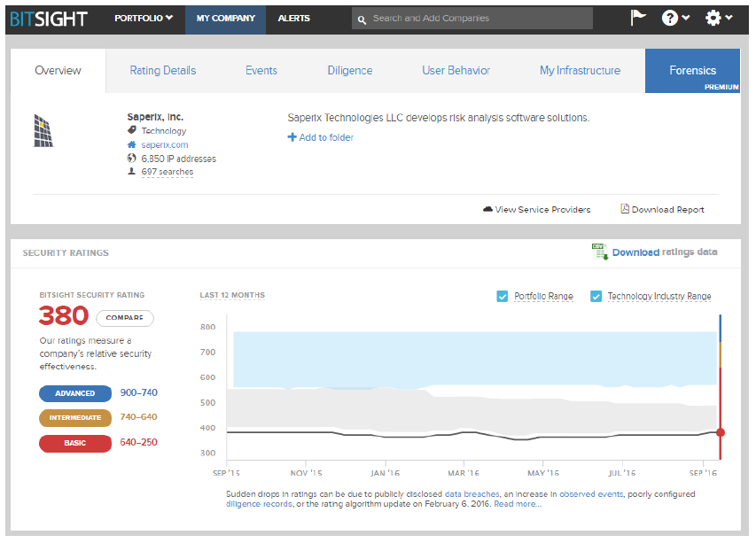Click the 740–640 range text

click(139, 416)
